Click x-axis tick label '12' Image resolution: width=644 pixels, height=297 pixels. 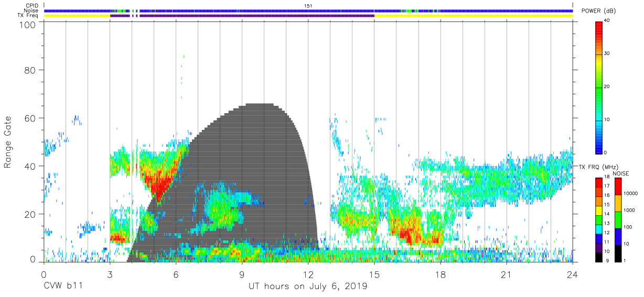pos(308,274)
